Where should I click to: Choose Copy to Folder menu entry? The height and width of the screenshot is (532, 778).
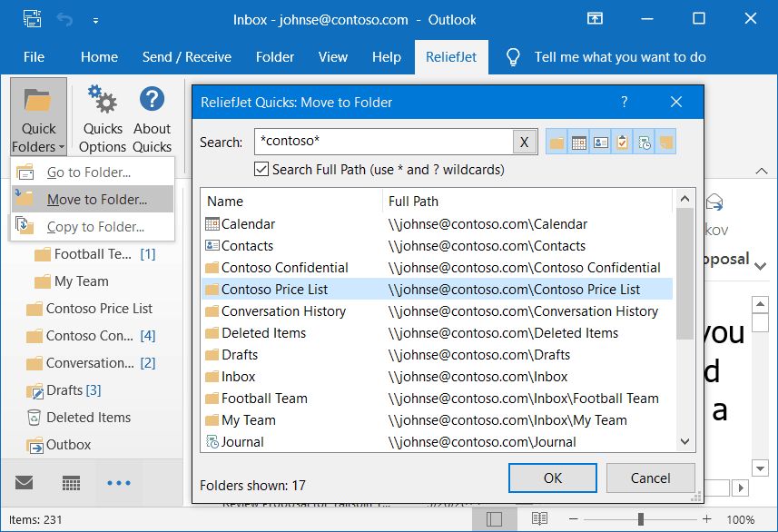click(91, 224)
